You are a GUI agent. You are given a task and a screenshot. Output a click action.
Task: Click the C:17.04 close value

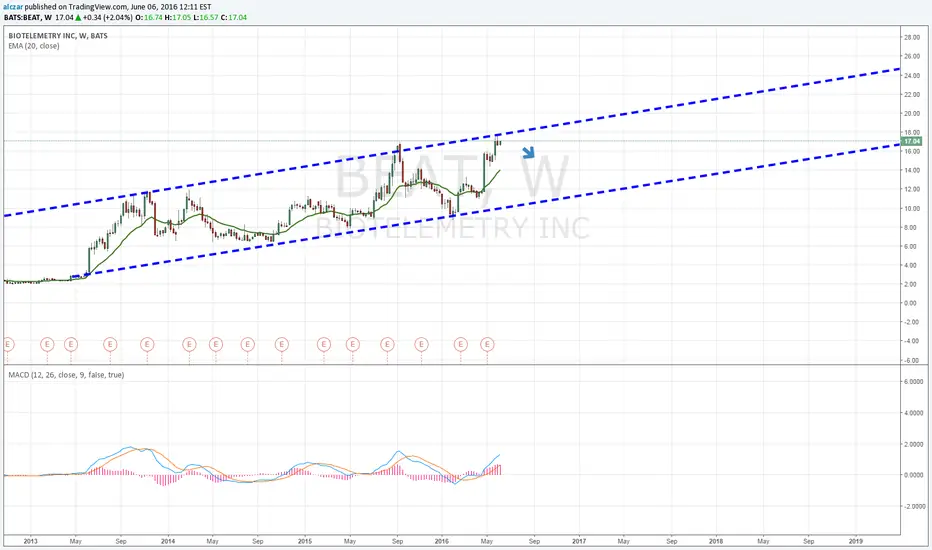coord(234,17)
